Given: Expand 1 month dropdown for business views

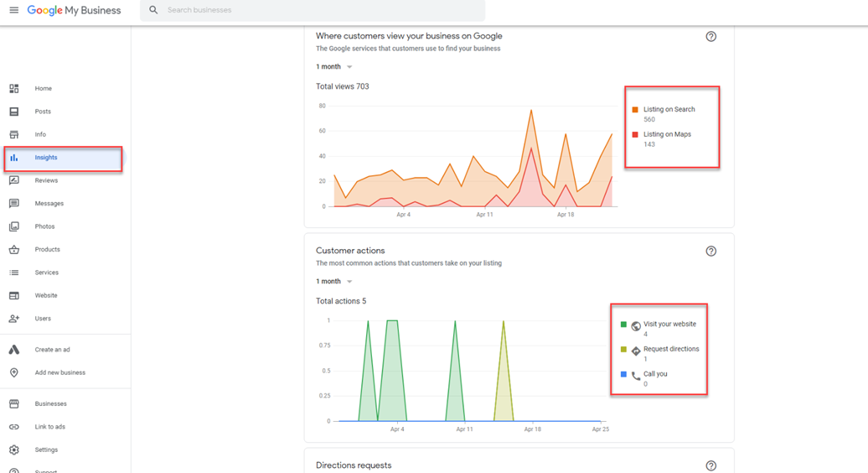Looking at the screenshot, I should pyautogui.click(x=334, y=66).
